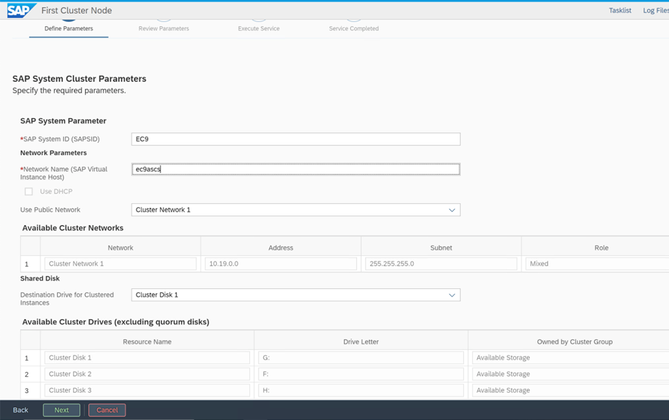Click the SAP System Cluster Parameters heading
The width and height of the screenshot is (669, 420).
point(79,79)
